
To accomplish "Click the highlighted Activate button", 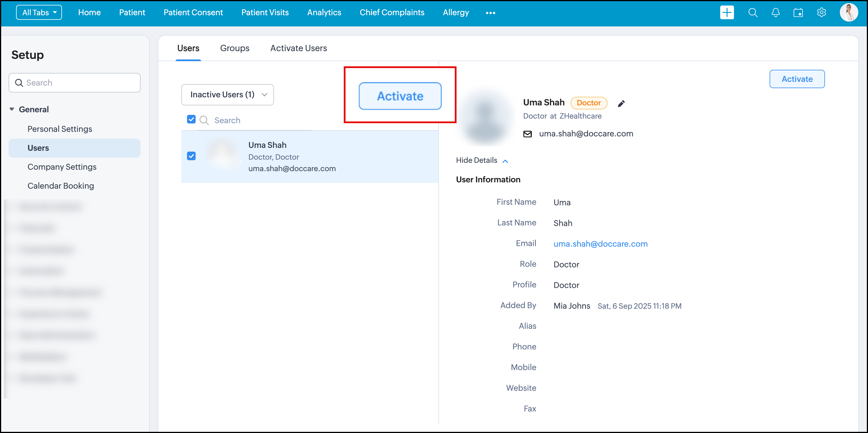I will pos(400,96).
